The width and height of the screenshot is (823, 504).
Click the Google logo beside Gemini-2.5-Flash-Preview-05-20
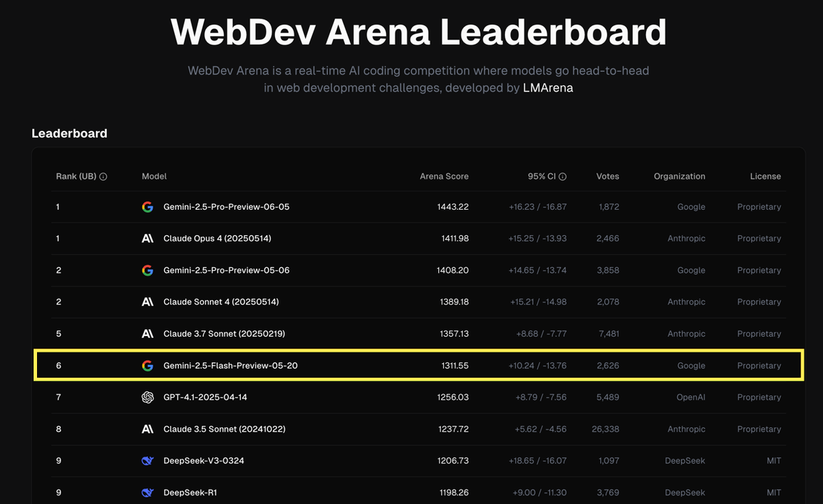coord(147,365)
